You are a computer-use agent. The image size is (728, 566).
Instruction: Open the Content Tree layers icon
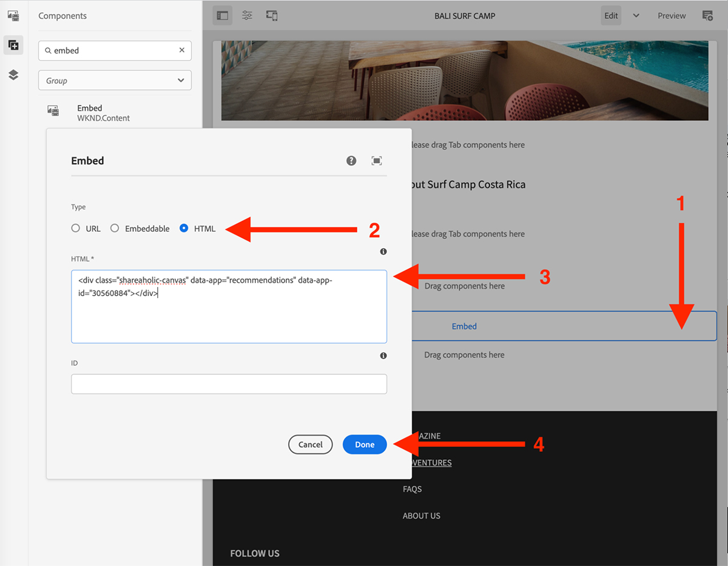click(13, 75)
